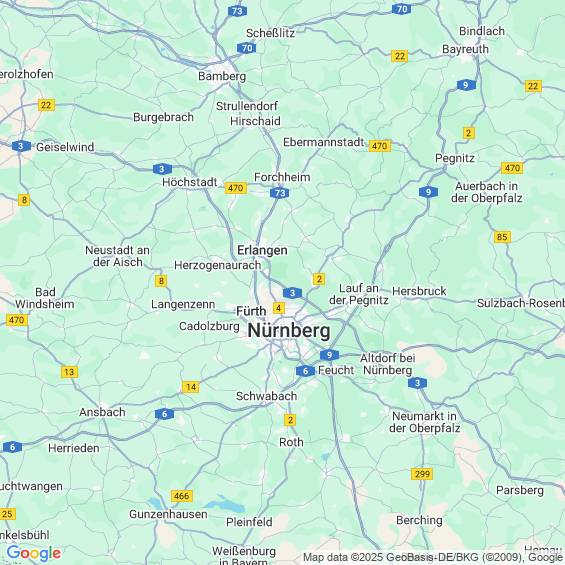Click the A9 shield near Feucht
Viewport: 565px width, 565px height.
(329, 355)
